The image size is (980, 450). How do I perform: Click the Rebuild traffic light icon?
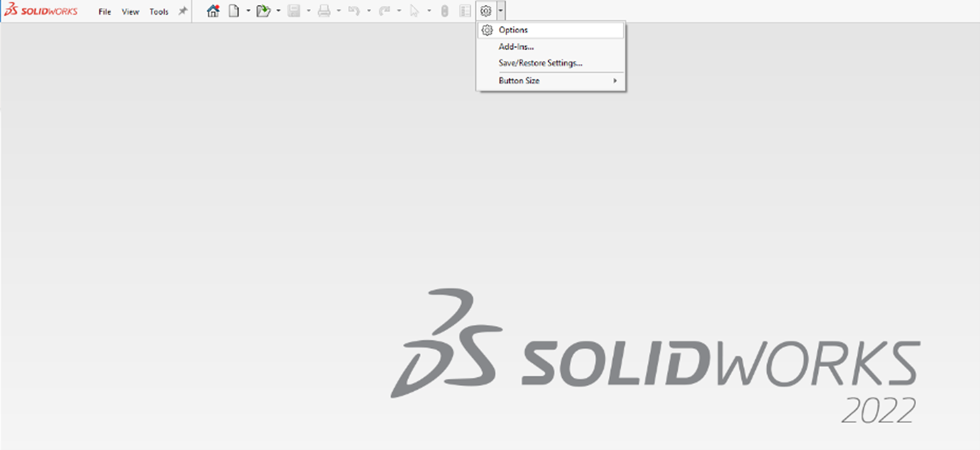(444, 11)
